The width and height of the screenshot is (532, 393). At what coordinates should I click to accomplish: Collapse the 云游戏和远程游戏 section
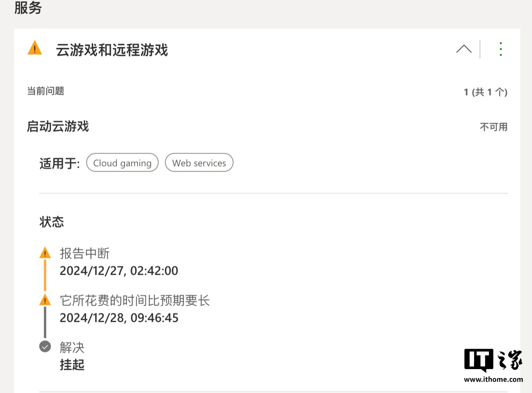pyautogui.click(x=464, y=49)
